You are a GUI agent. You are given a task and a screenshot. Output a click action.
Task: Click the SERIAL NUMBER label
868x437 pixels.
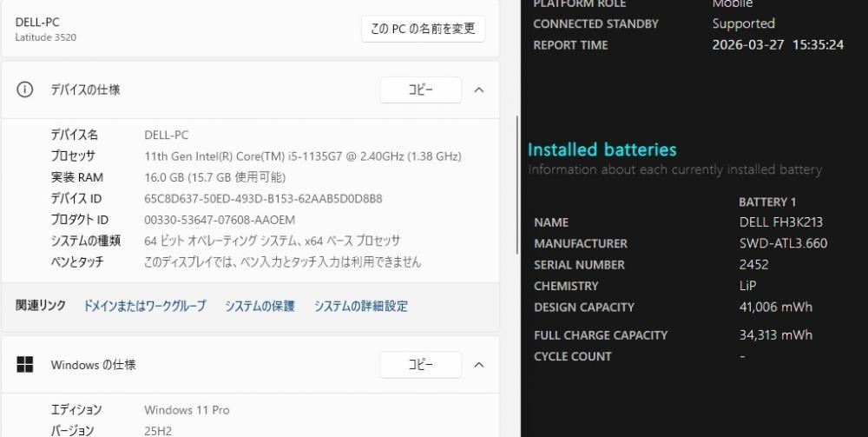tap(579, 265)
